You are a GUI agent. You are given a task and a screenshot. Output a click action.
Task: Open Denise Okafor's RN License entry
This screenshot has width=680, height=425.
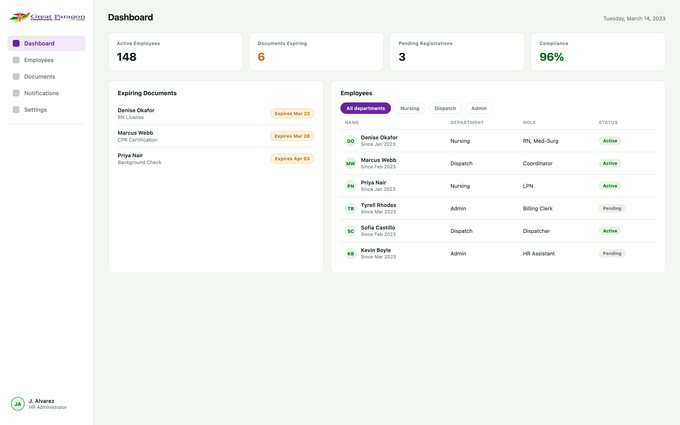coord(216,114)
